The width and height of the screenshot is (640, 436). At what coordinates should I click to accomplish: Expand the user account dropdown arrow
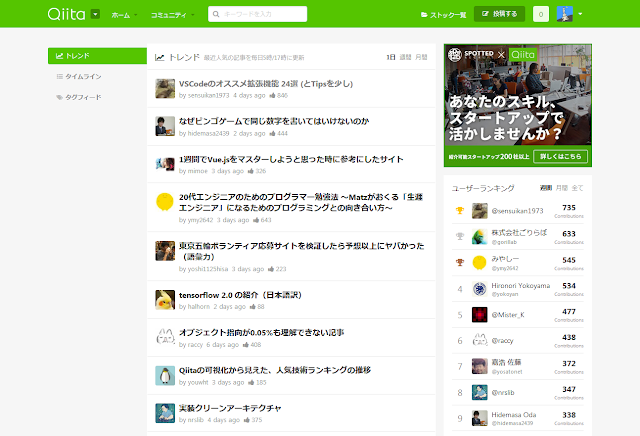pos(580,14)
